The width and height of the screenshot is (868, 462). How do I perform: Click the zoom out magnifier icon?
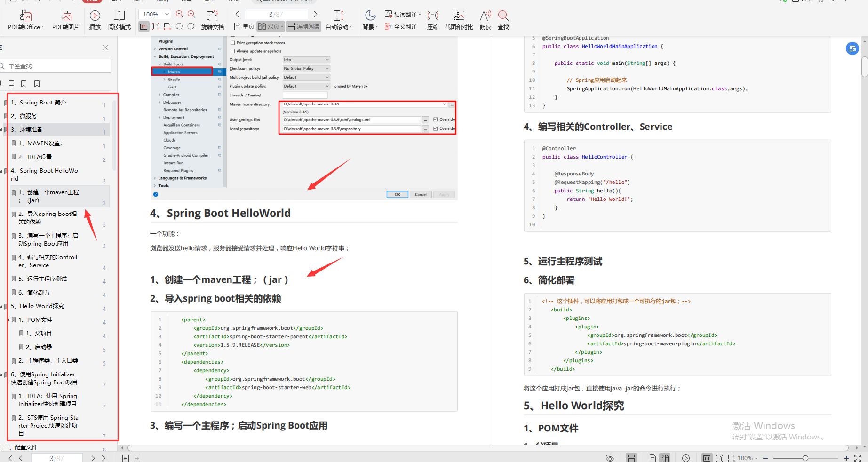pyautogui.click(x=180, y=15)
